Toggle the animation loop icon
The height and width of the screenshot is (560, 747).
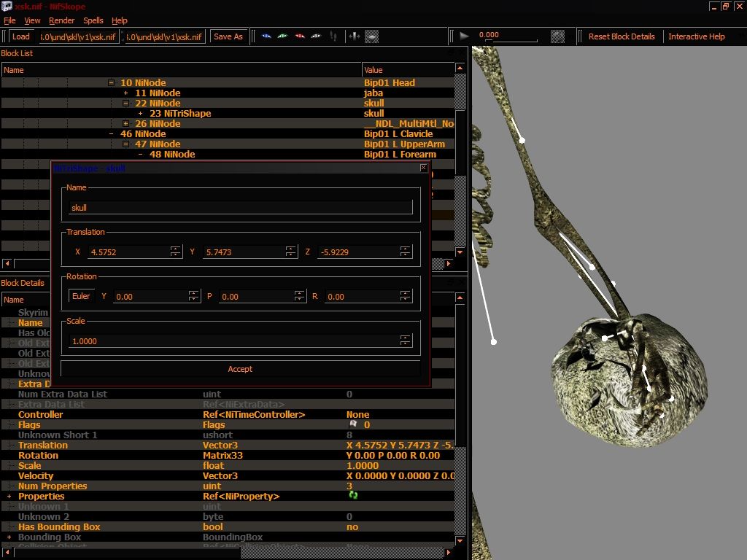[x=557, y=36]
